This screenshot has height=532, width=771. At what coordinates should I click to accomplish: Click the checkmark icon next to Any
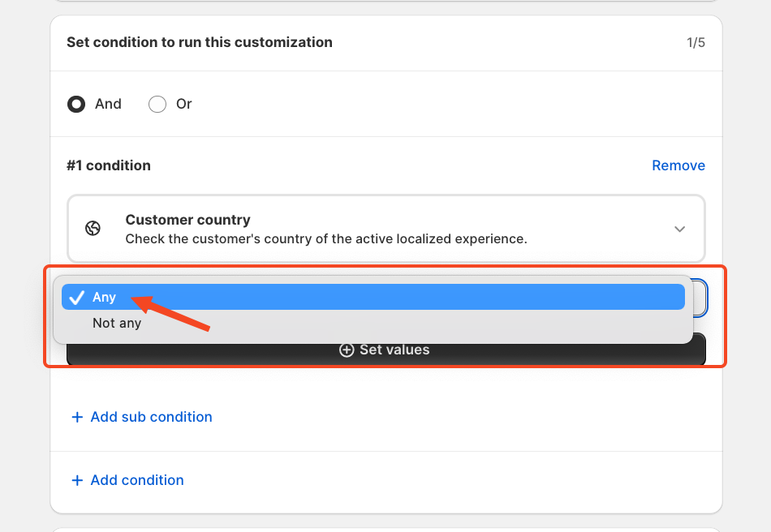[77, 297]
